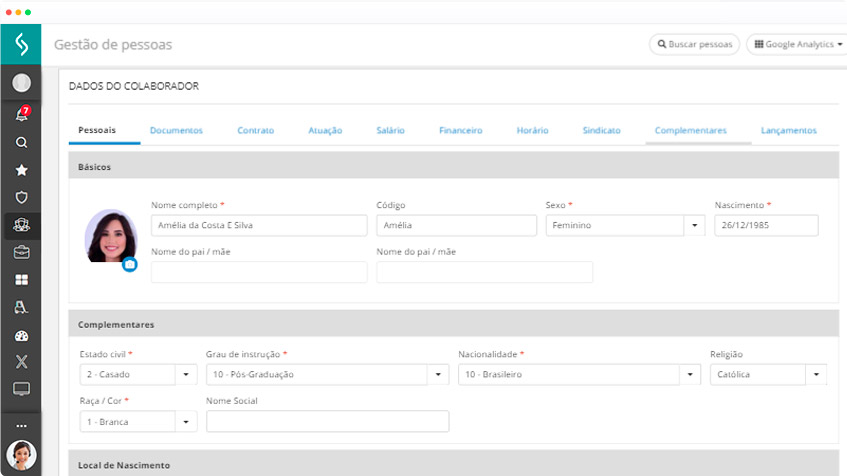The image size is (847, 476).
Task: Open the briefcase module in sidebar
Action: point(21,252)
